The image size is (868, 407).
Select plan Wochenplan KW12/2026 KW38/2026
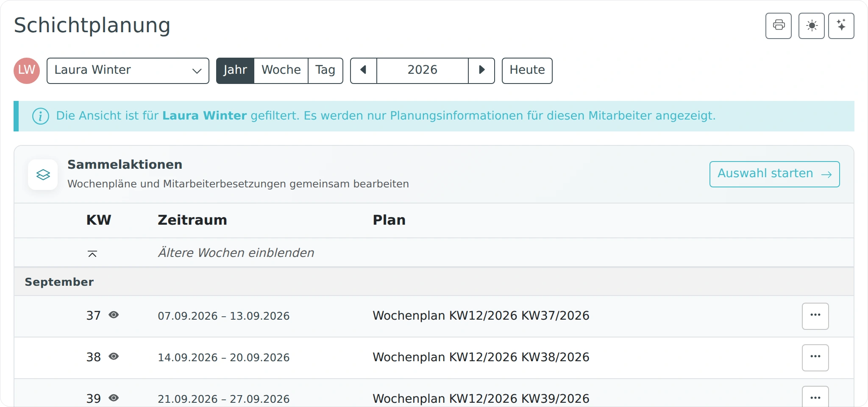(481, 357)
